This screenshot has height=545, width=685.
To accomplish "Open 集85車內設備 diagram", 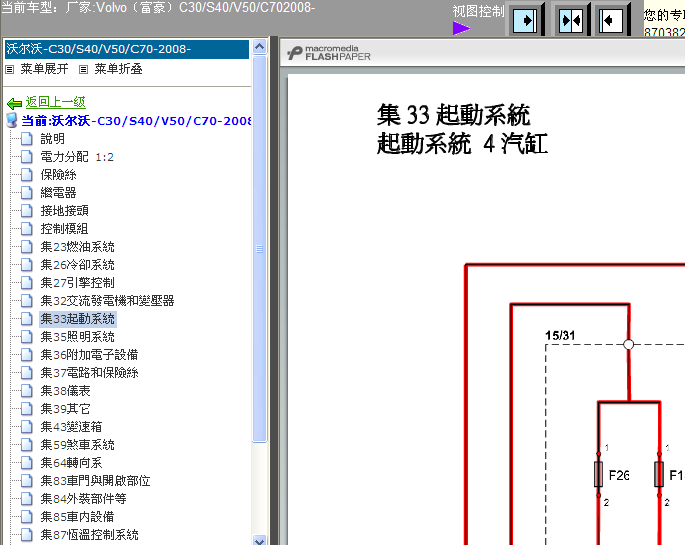I will 77,517.
